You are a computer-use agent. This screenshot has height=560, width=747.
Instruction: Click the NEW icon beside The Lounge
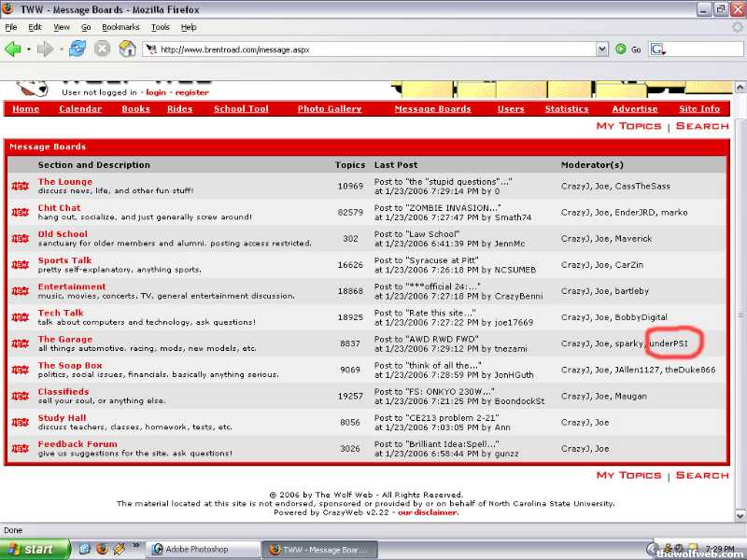(x=20, y=187)
